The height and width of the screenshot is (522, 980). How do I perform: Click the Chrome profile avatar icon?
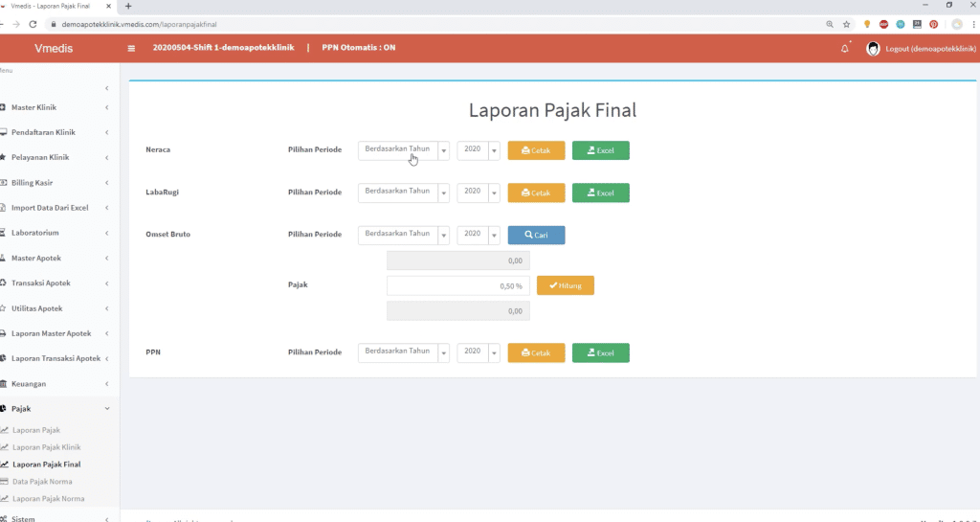tap(957, 24)
